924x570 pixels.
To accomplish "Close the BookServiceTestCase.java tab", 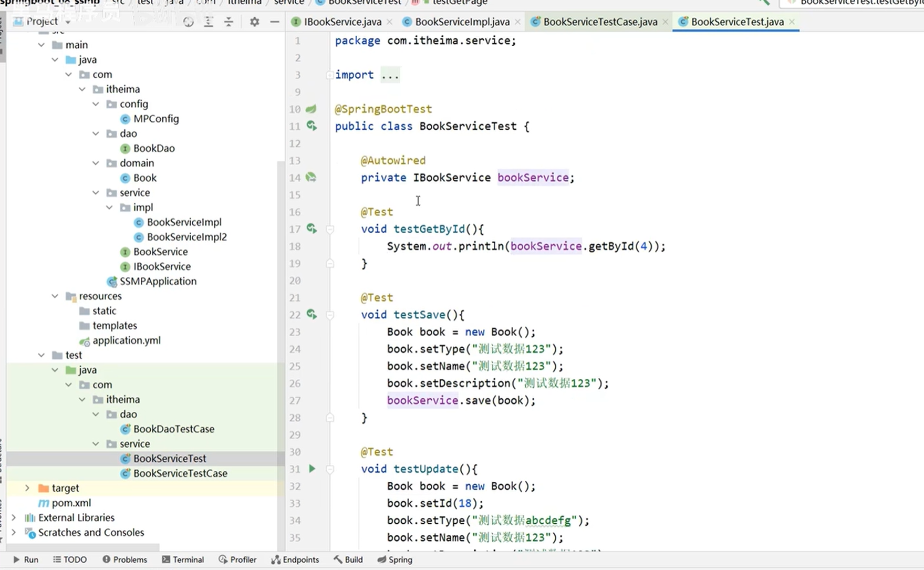I will 666,22.
